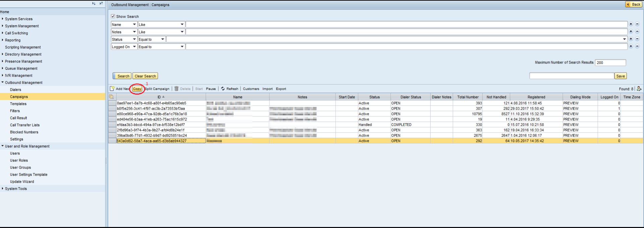The width and height of the screenshot is (644, 228).
Task: Select the row starting with ID 39ba0bd6
Action: pos(112,136)
